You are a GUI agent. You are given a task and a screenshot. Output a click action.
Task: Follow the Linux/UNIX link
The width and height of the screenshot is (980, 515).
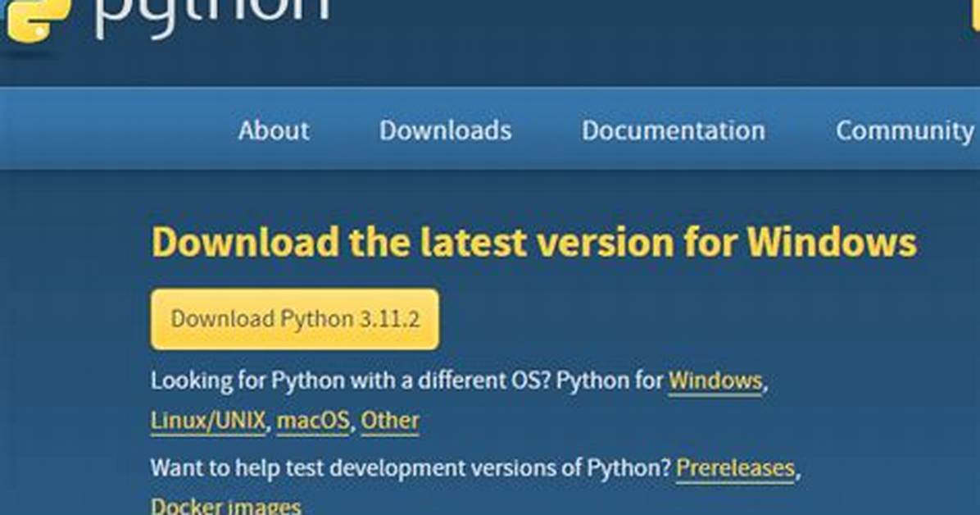tap(208, 421)
